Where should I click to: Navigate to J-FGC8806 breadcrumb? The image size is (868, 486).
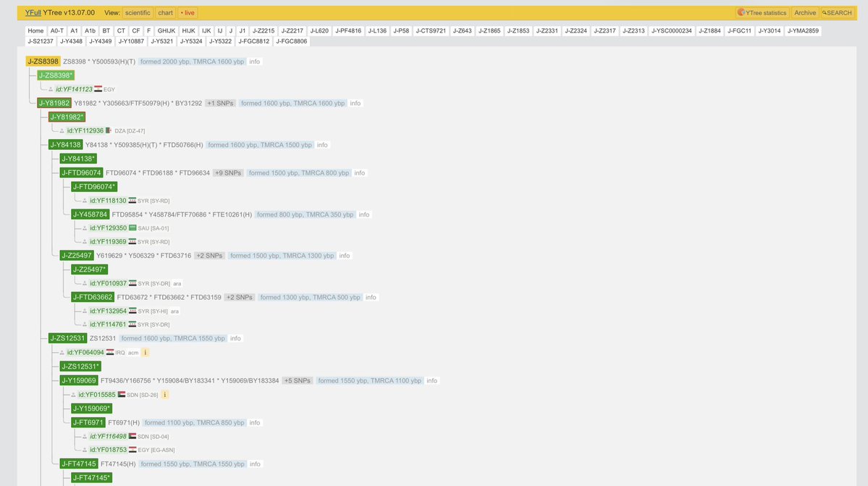click(x=291, y=41)
